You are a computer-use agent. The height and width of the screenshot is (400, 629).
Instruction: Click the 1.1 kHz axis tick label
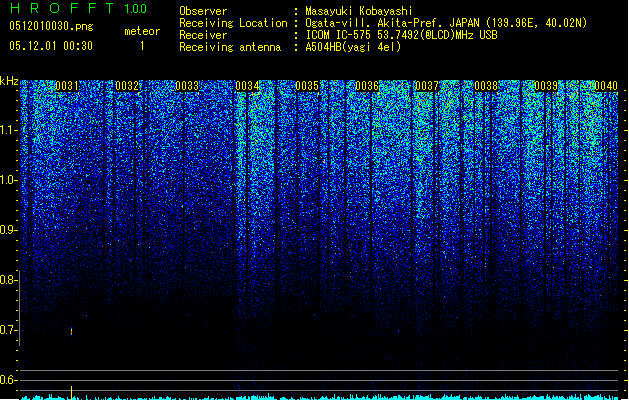(x=8, y=130)
